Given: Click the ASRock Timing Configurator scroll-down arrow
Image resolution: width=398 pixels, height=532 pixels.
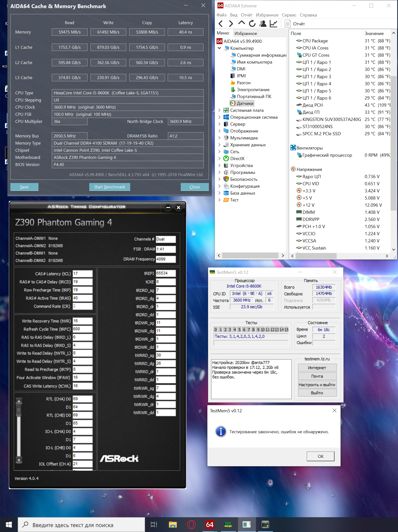Looking at the screenshot, I should (19, 460).
